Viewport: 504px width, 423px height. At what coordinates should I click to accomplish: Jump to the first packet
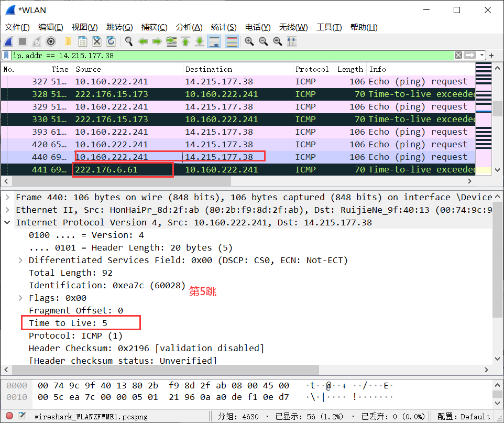pos(185,41)
